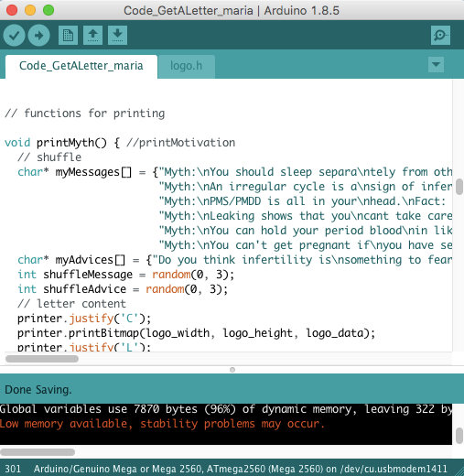Switch to the logo.h tab

187,66
